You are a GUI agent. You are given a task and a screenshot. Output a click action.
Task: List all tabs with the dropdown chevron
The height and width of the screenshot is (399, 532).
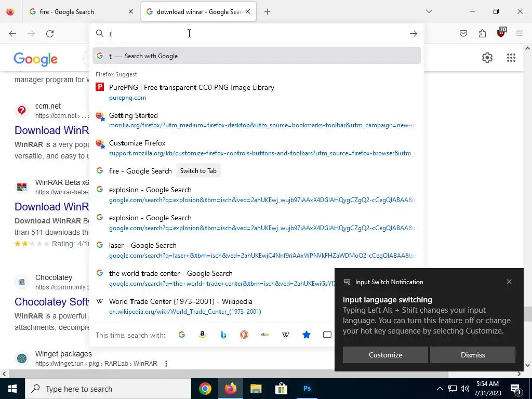pyautogui.click(x=429, y=11)
